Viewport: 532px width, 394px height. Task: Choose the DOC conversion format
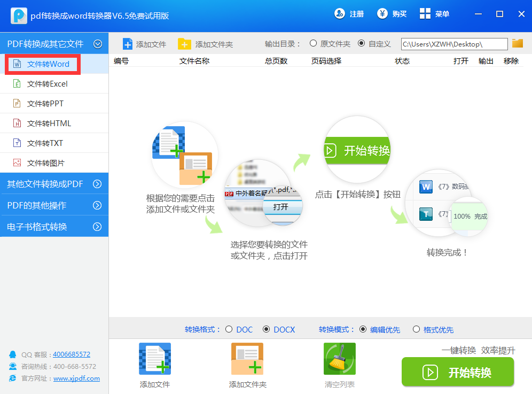[229, 329]
